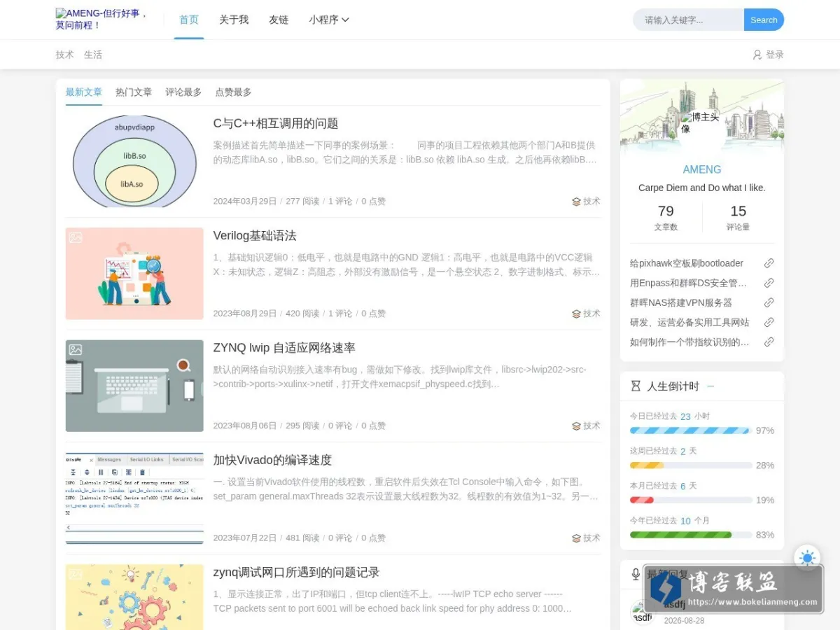Click link icon beside 研发、运营必备实用工具网站
Screen dimensions: 840x630
tap(769, 322)
